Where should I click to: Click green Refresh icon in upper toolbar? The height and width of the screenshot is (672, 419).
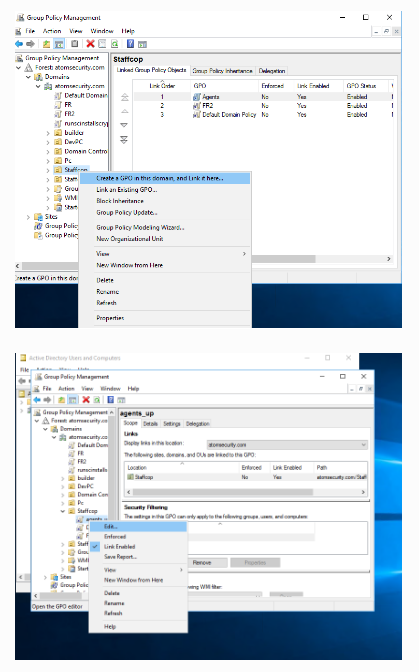click(114, 44)
